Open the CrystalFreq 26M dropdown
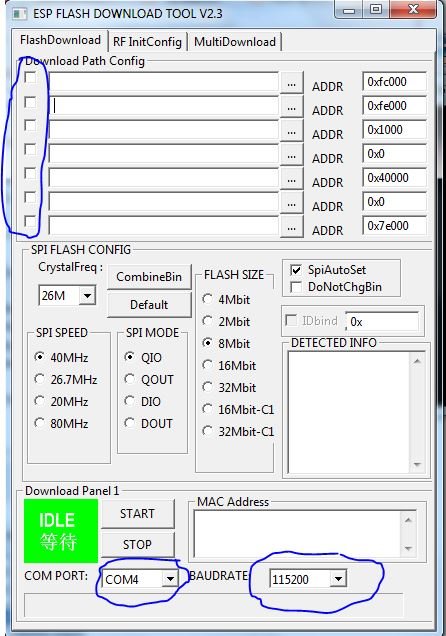The width and height of the screenshot is (446, 636). pyautogui.click(x=88, y=295)
